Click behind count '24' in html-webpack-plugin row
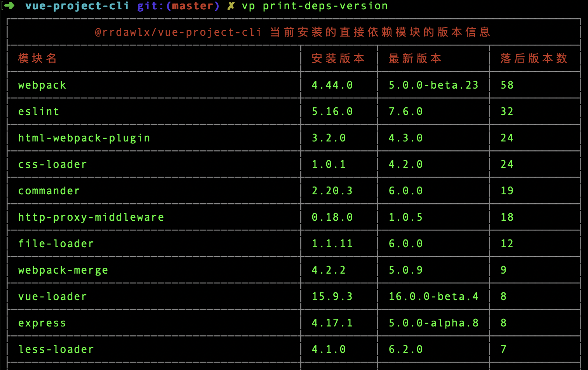Screen dimensions: 588x370 507,138
